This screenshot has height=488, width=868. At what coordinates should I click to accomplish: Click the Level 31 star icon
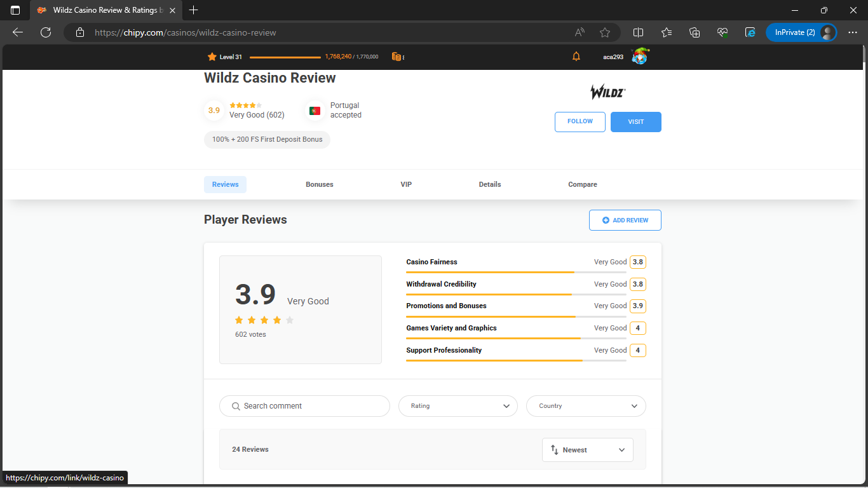212,57
